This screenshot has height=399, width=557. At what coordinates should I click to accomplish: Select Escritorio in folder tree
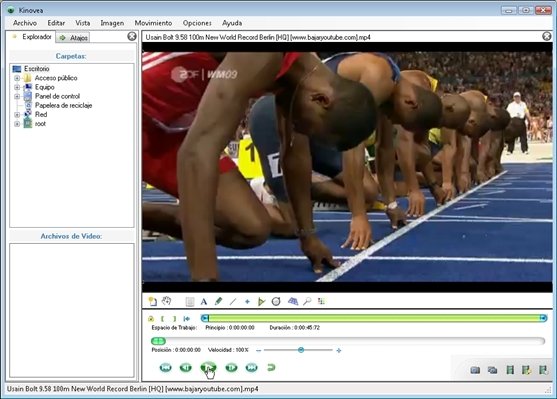click(37, 69)
